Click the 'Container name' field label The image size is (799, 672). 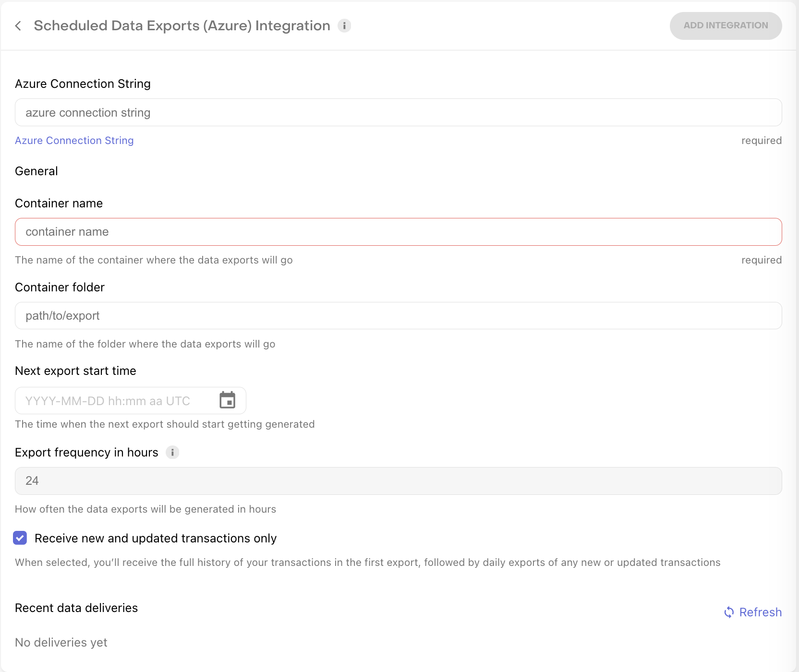pos(59,204)
